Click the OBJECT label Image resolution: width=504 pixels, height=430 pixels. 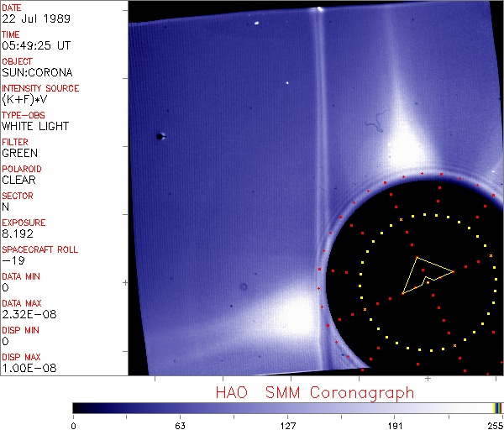click(x=18, y=61)
